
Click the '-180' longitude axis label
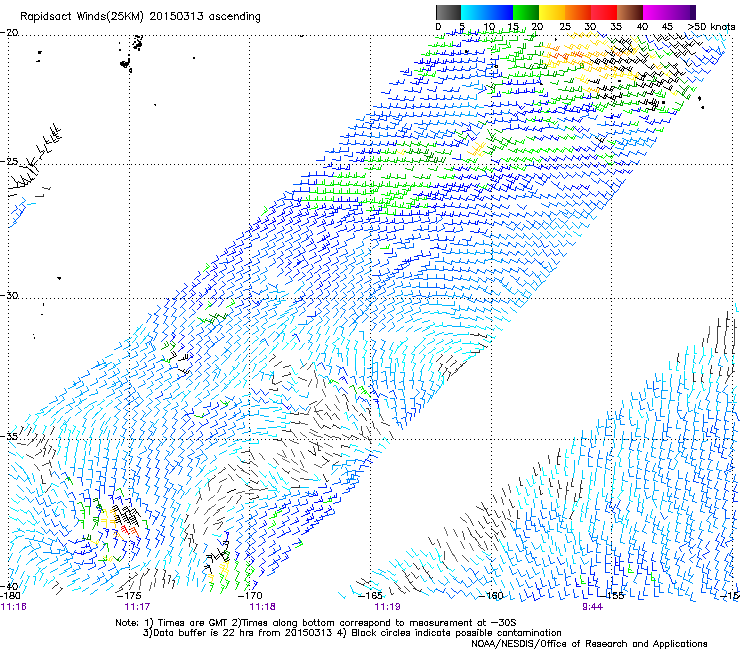click(x=9, y=596)
